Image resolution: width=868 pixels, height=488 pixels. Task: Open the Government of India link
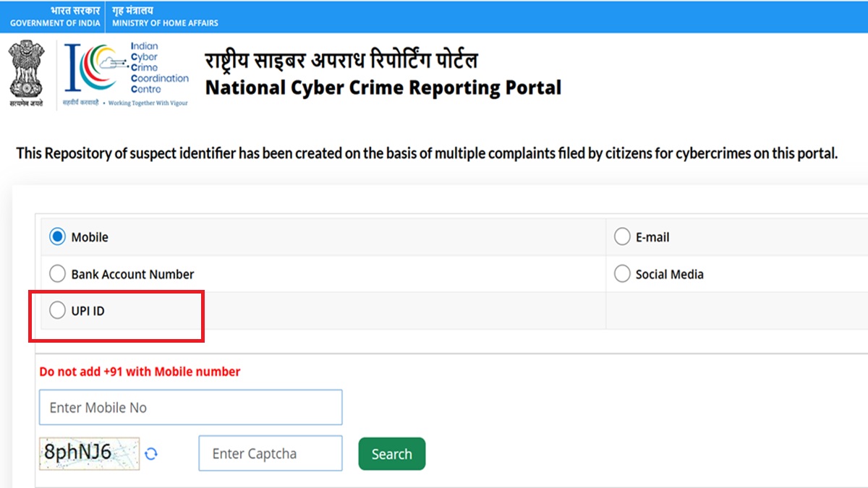tap(55, 23)
